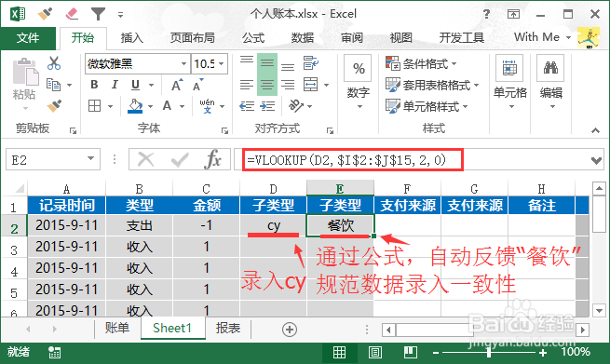
Task: Toggle left text alignment
Action: pyautogui.click(x=247, y=85)
